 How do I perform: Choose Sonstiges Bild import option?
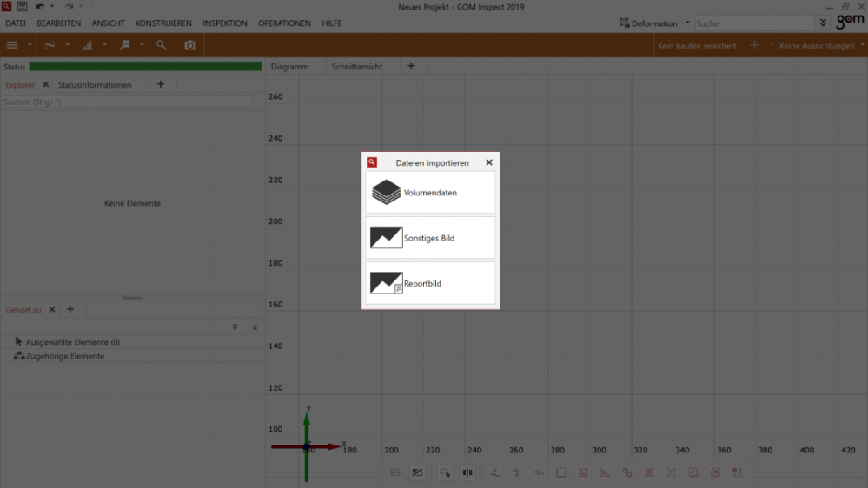pyautogui.click(x=430, y=238)
